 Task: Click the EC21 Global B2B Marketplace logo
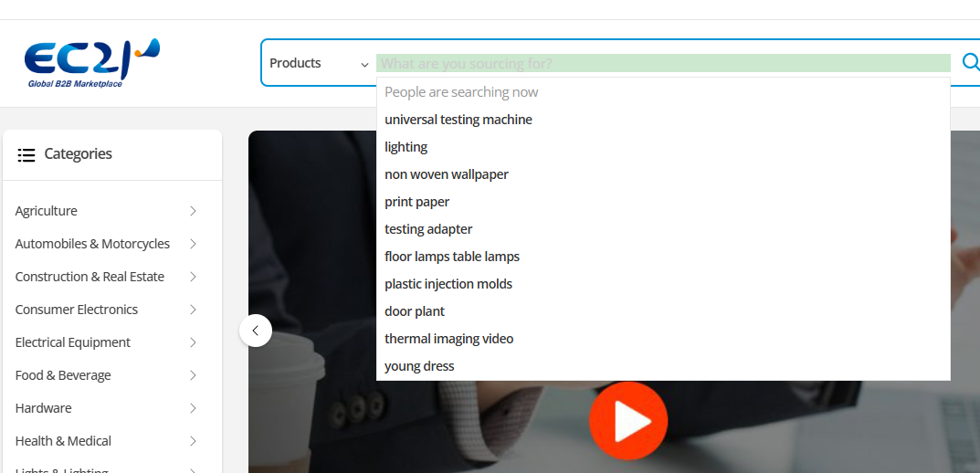(x=92, y=62)
